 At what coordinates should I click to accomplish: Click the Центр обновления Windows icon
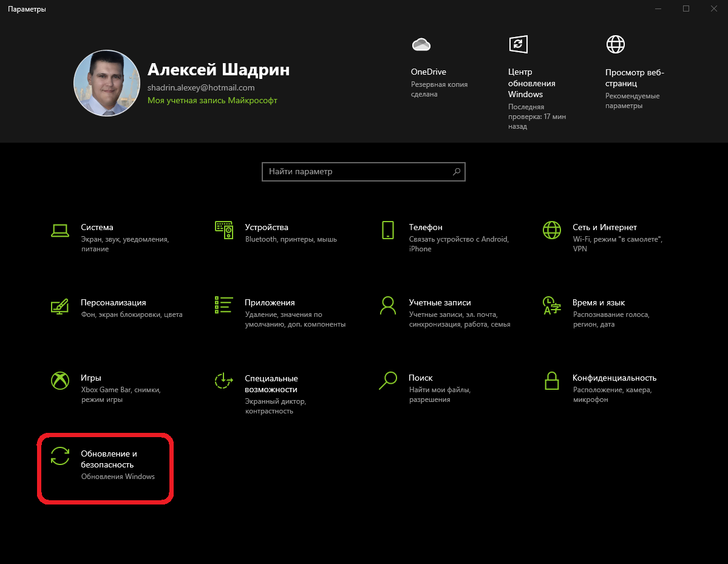[518, 44]
